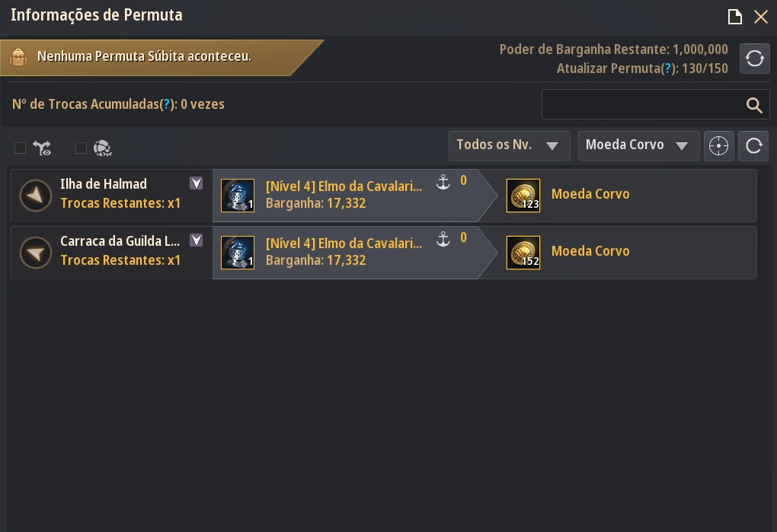Toggle purple marker on Carraca da Guilda
This screenshot has width=777, height=532.
point(197,241)
